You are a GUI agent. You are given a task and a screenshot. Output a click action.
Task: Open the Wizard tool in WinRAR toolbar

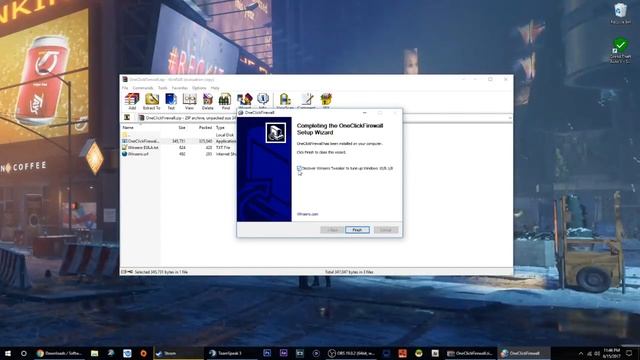pyautogui.click(x=245, y=100)
